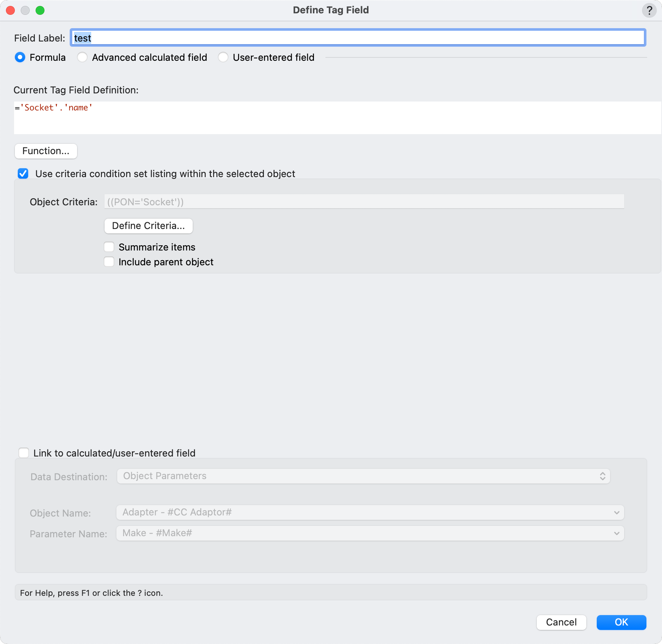Click Cancel to dismiss the dialog

(561, 622)
